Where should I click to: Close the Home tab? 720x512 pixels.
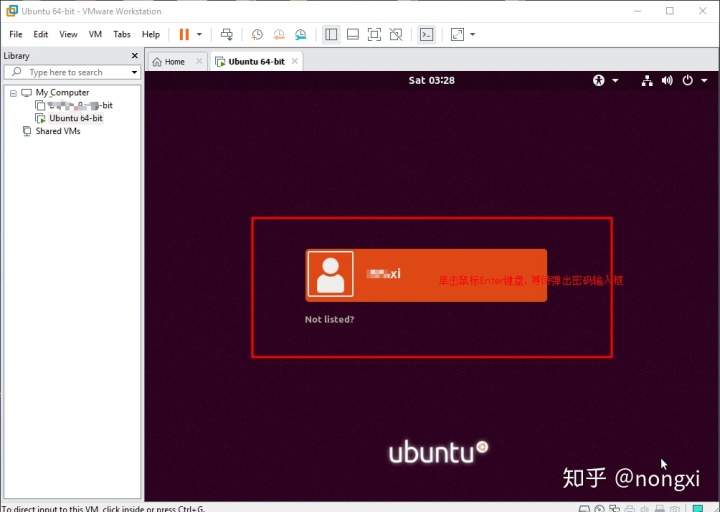[199, 61]
